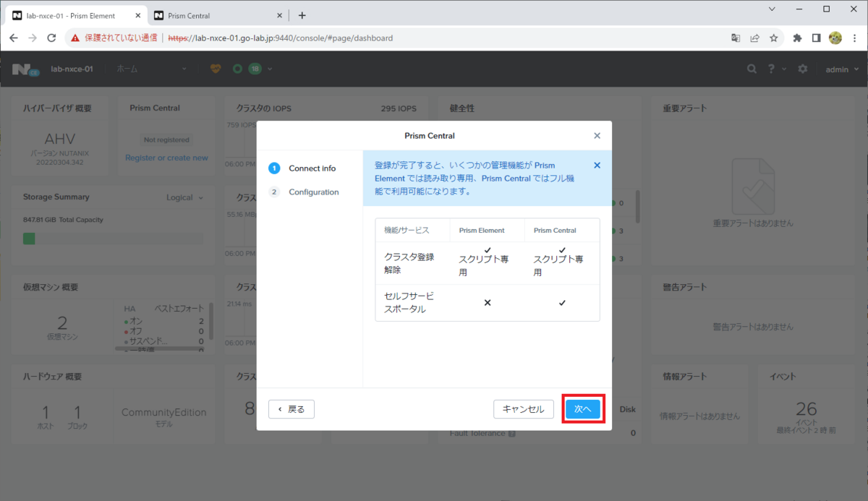
Task: Switch to lab-nxce-01 Prism Element tab
Action: (76, 15)
